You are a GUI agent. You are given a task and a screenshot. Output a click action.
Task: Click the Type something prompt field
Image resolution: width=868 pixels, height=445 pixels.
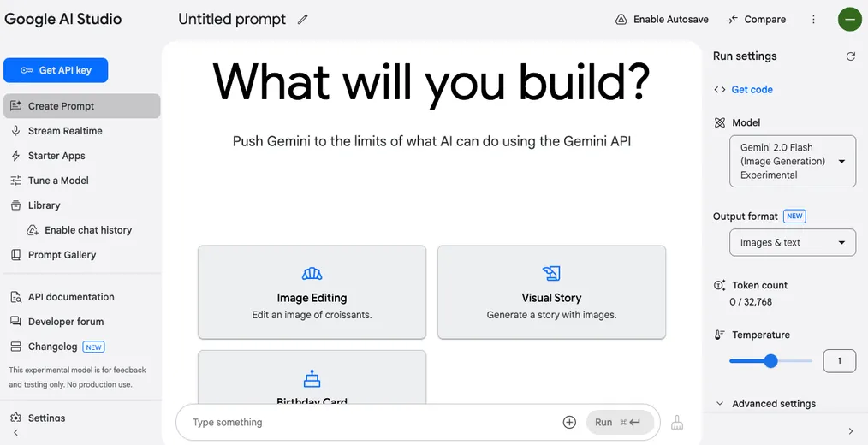tap(368, 422)
